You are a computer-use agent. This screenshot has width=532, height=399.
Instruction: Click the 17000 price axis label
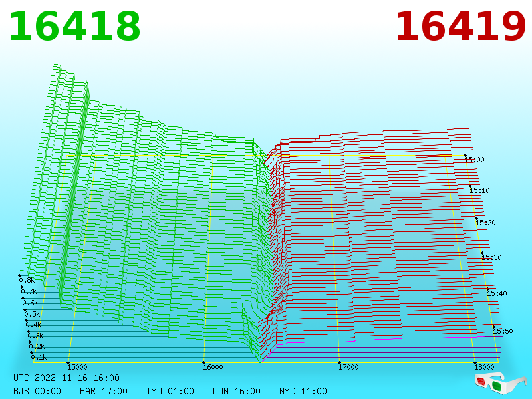pyautogui.click(x=348, y=367)
